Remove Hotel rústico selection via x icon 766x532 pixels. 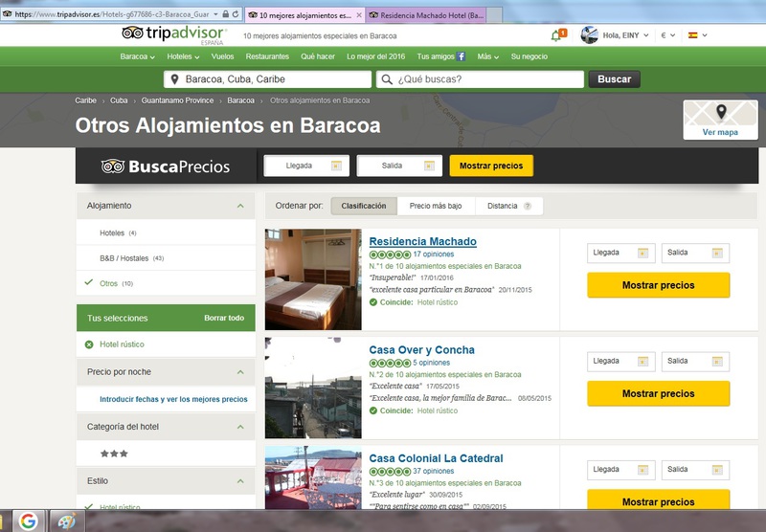tap(89, 344)
